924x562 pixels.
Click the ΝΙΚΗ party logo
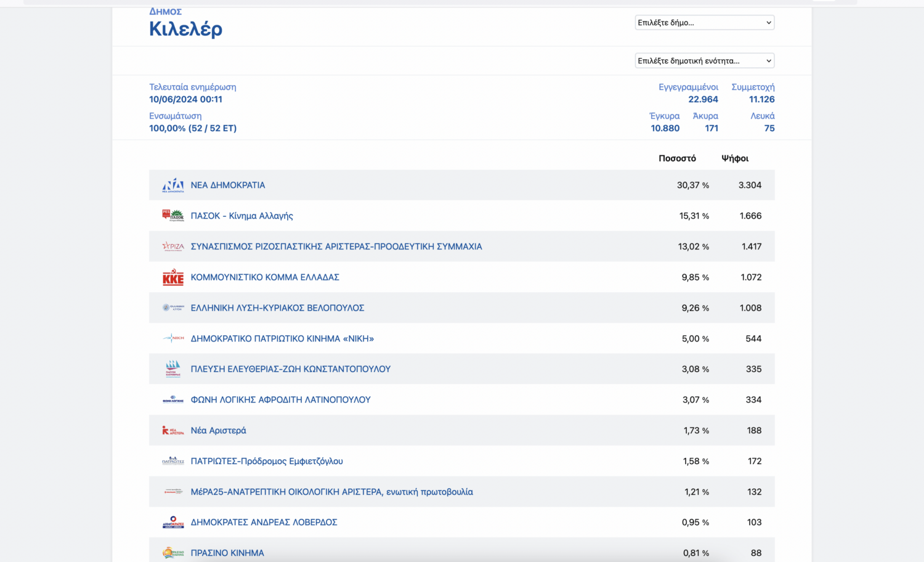pyautogui.click(x=173, y=338)
